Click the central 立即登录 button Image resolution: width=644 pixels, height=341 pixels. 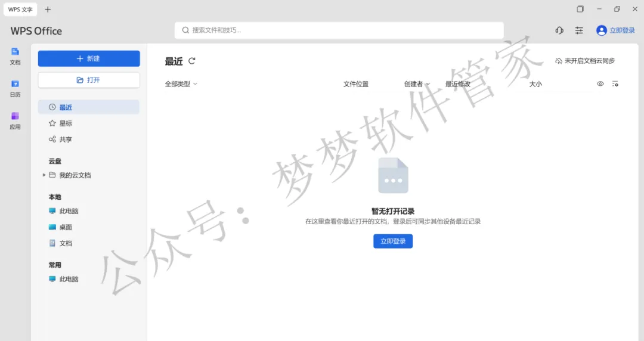point(393,241)
